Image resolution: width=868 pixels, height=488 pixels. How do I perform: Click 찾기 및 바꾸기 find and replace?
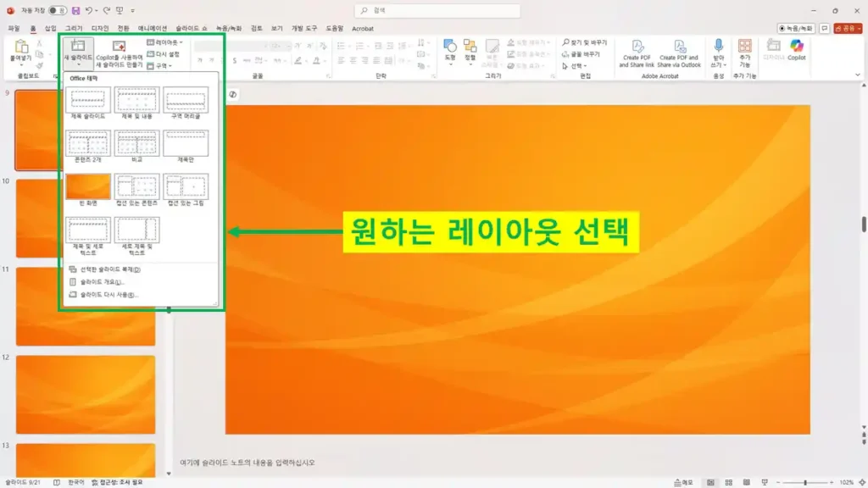point(585,42)
